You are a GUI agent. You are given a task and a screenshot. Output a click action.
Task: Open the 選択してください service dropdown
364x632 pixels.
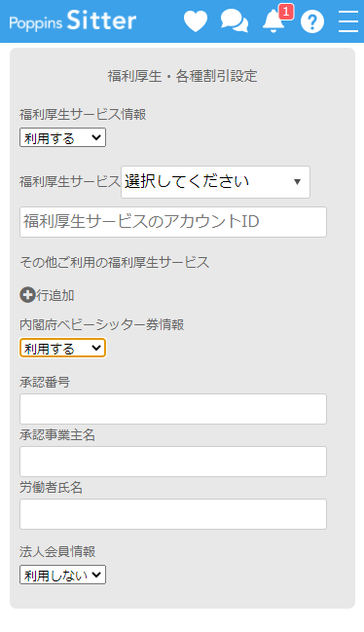[215, 182]
